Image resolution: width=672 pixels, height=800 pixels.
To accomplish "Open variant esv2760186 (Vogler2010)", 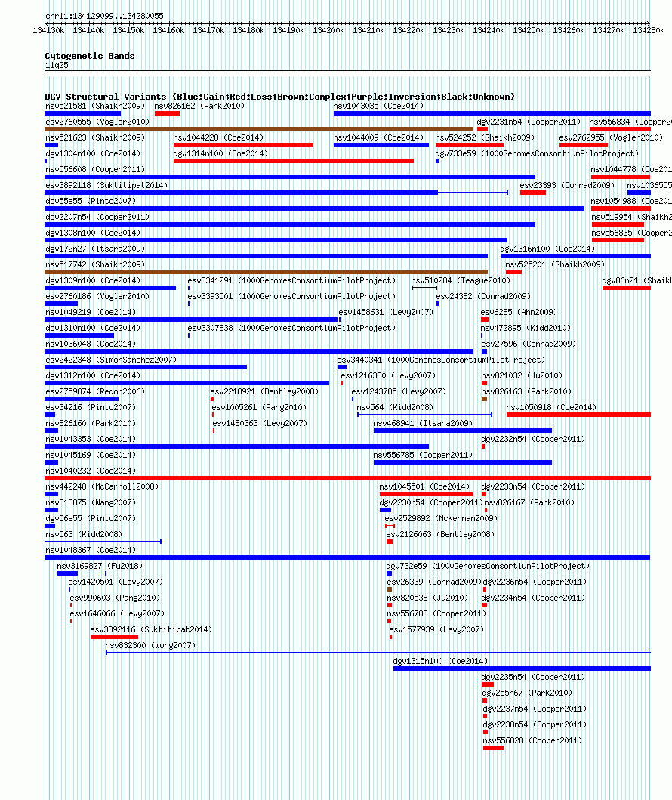I will tap(97, 296).
